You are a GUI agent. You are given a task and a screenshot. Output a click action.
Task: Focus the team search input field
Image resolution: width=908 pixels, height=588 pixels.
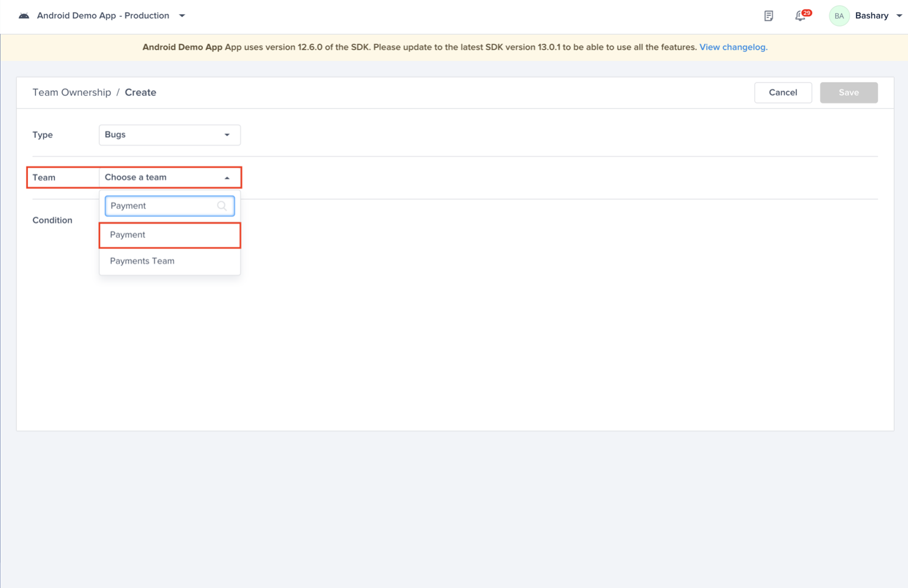[161, 206]
